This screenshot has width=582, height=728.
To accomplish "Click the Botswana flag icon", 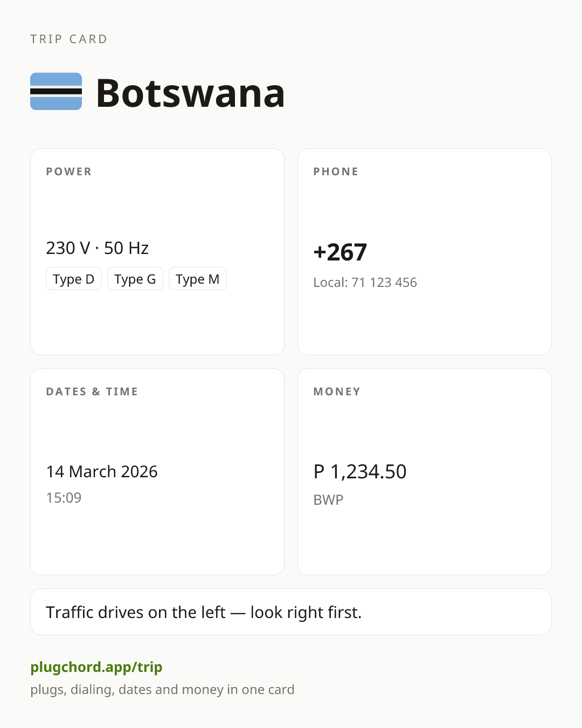I will [x=56, y=92].
